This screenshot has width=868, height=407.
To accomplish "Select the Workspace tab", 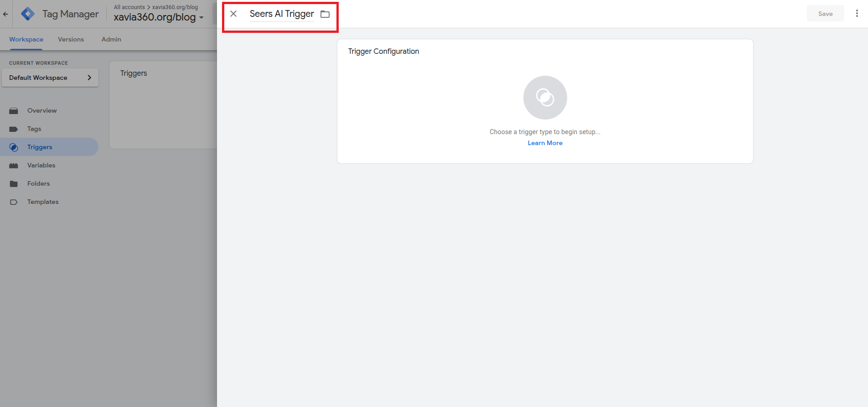I will tap(26, 39).
